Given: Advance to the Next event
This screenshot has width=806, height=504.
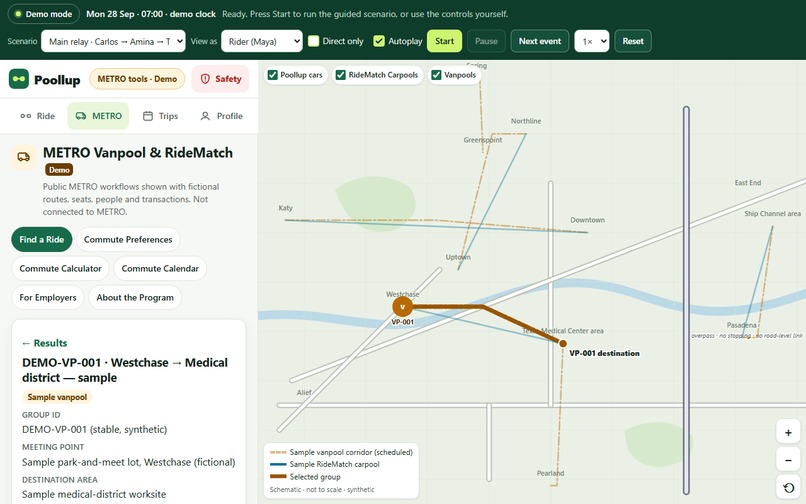Looking at the screenshot, I should (540, 41).
